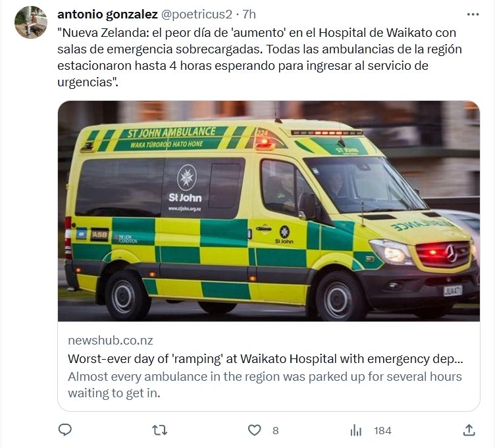Click the display name antonio gonzalez
Screen dimensions: 495x448
(x=107, y=14)
